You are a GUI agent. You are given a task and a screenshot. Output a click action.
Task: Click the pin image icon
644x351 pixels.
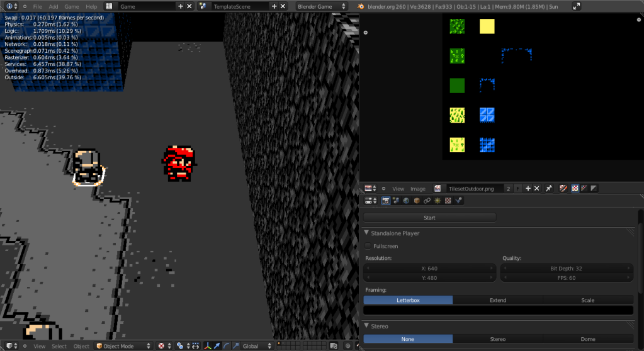pyautogui.click(x=548, y=188)
